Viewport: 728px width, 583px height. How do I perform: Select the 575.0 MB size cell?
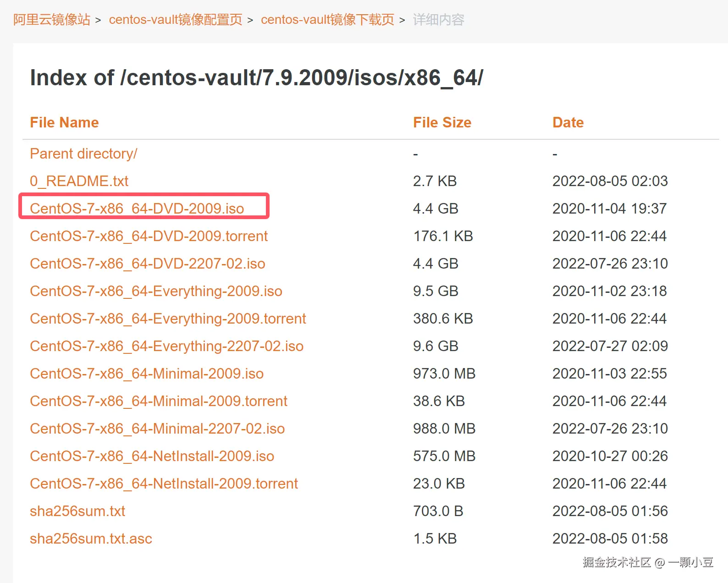coord(444,456)
